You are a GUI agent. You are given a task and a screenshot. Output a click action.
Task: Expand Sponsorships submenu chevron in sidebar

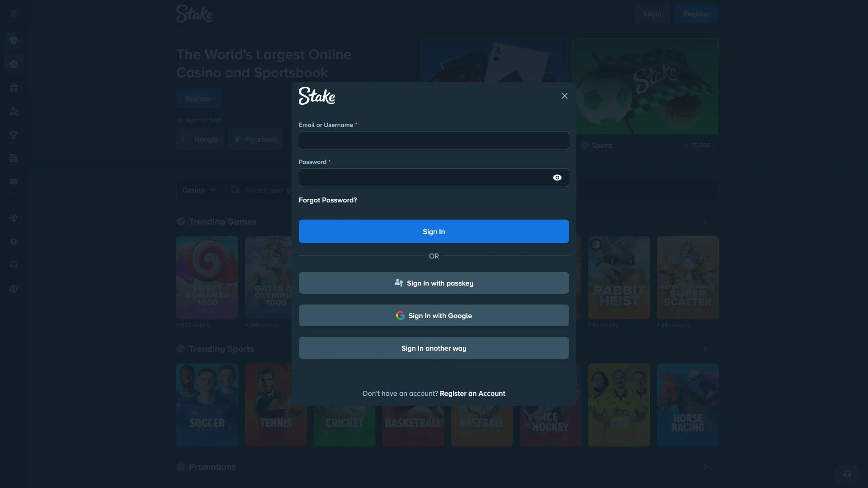click(21, 218)
